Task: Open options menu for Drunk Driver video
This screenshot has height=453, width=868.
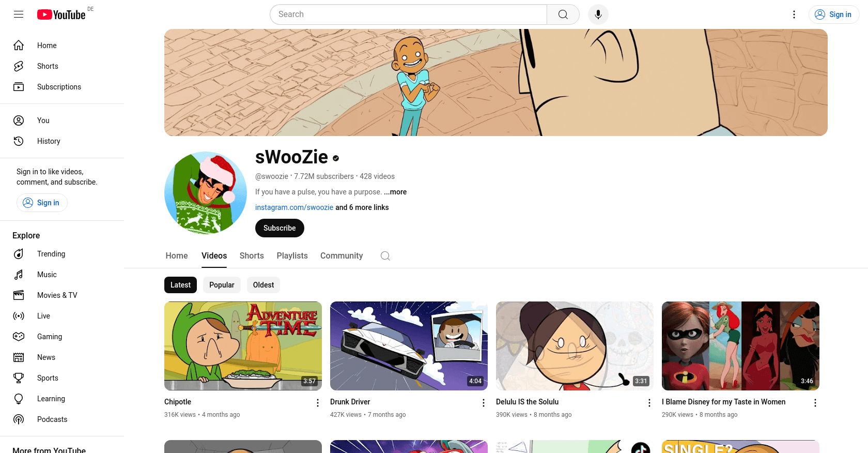Action: click(x=484, y=403)
